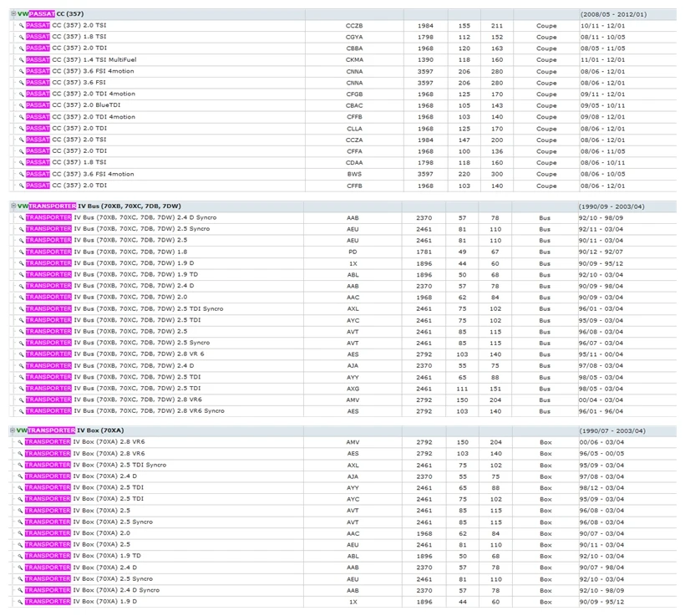
Task: Click magnifier icon for Transporter IV Bus 1.9 D
Action: pos(21,263)
